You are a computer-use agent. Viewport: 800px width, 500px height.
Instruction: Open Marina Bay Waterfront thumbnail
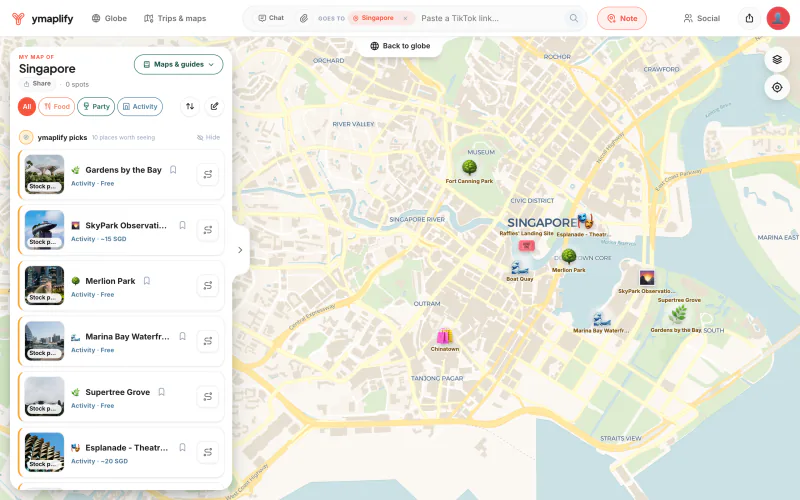pos(44,341)
